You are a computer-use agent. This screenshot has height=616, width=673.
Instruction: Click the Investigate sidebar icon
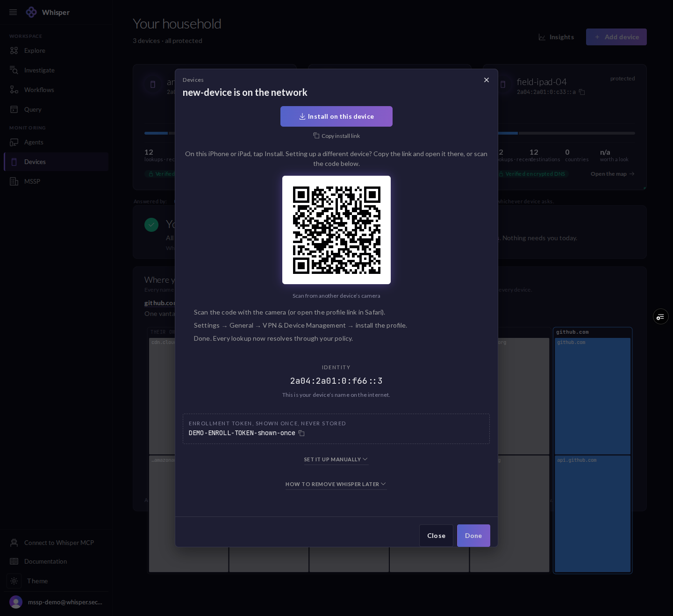point(14,70)
